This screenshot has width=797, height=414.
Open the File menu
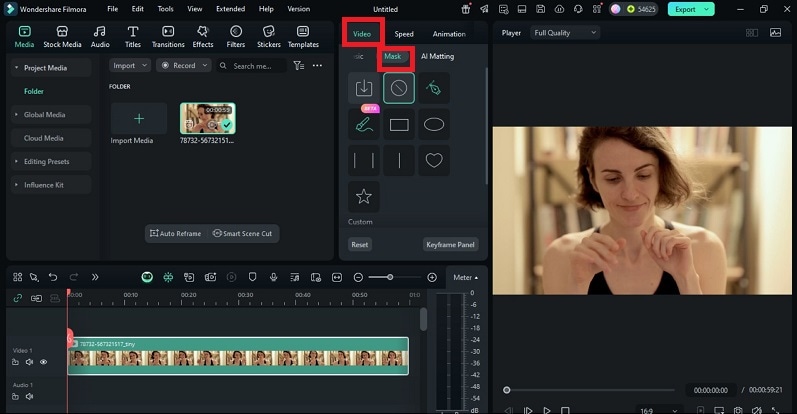(112, 9)
